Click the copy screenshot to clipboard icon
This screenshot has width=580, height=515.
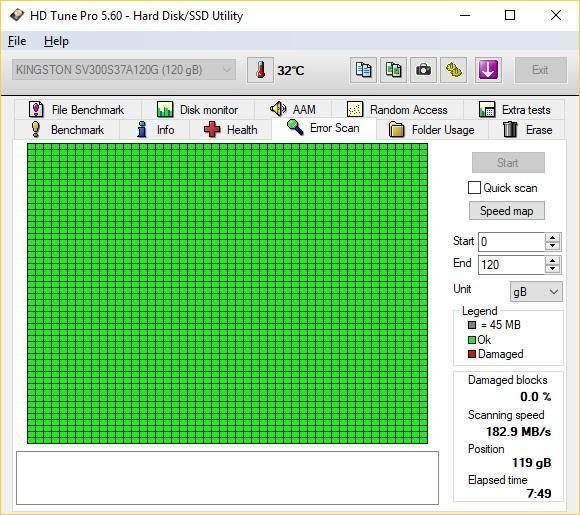pyautogui.click(x=393, y=70)
